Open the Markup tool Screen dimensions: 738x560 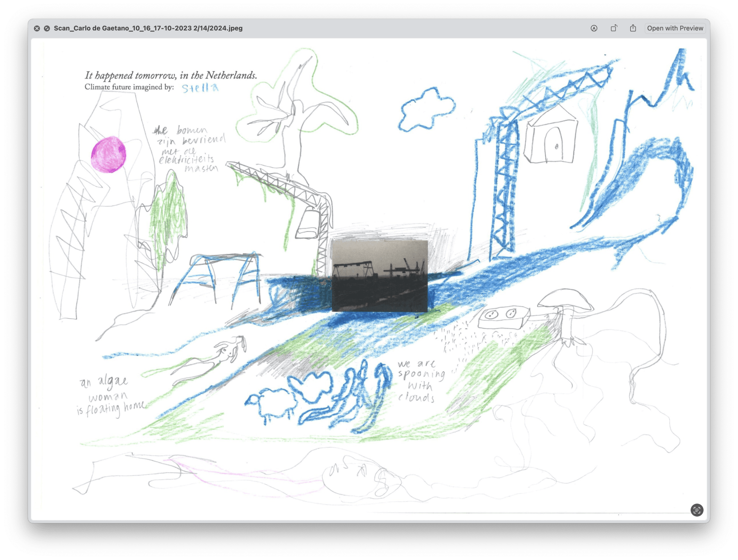[x=594, y=28]
